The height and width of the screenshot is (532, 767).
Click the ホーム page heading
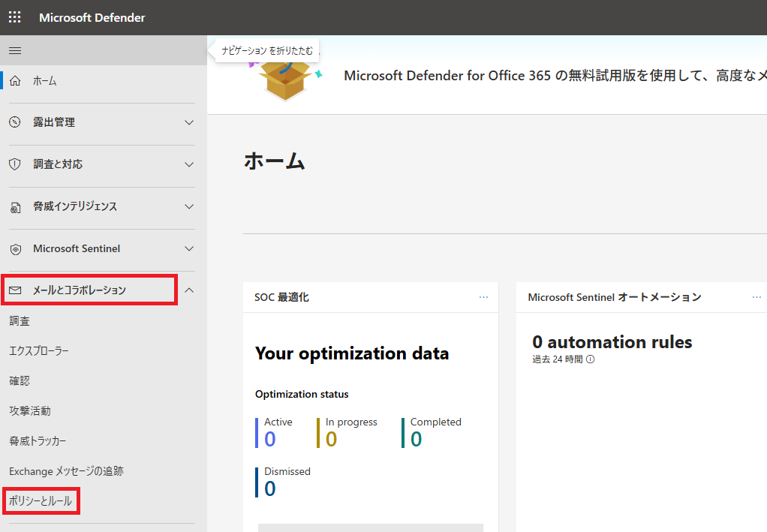pyautogui.click(x=275, y=161)
